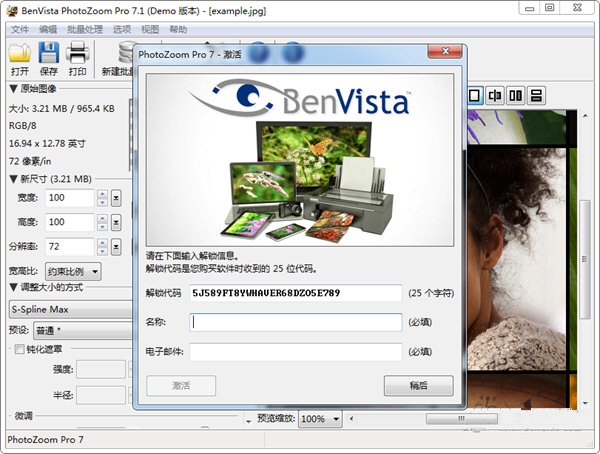600x454 pixels.
Task: Click the 稍后 later button
Action: coord(419,385)
